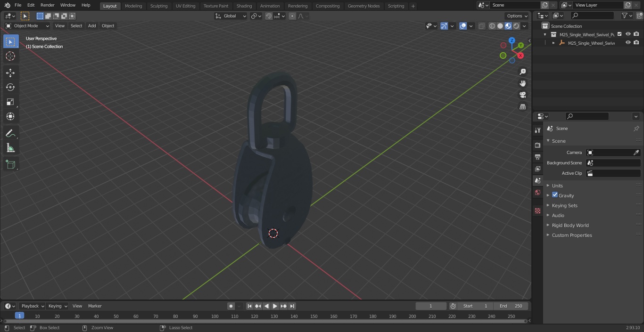Select the Cursor tool in toolbar
The height and width of the screenshot is (332, 644).
point(10,56)
